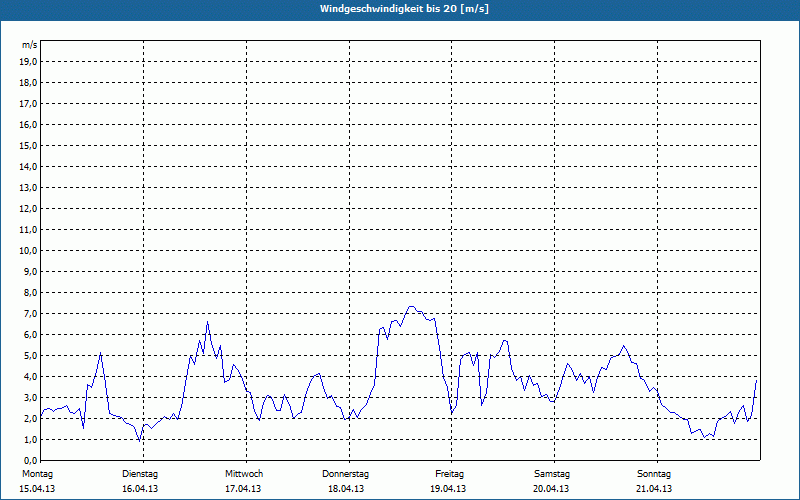Click the 14,0 y-axis label
Image resolution: width=800 pixels, height=500 pixels.
[28, 166]
